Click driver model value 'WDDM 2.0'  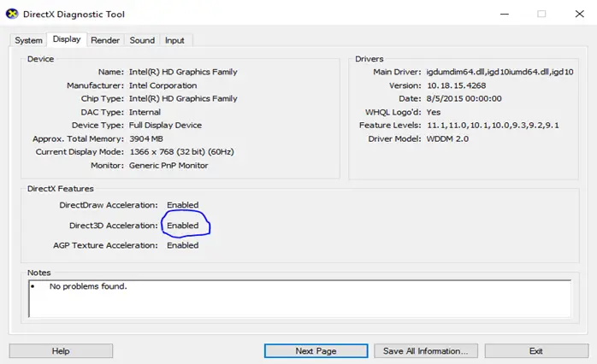click(x=447, y=138)
